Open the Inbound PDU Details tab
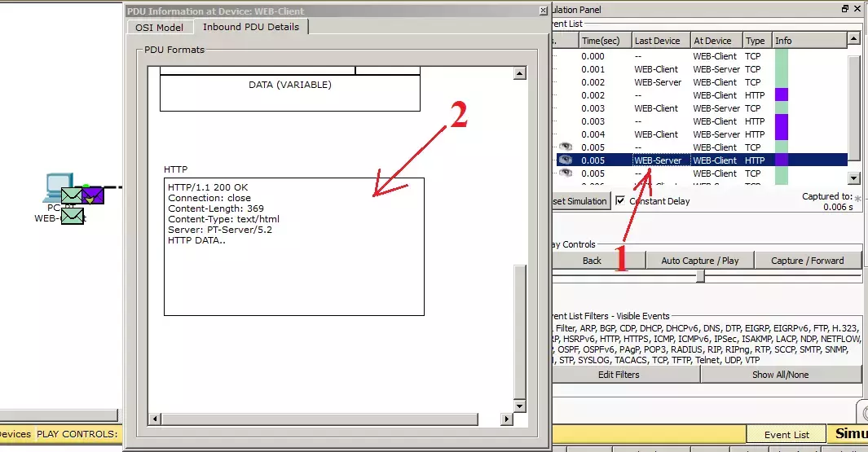This screenshot has width=868, height=452. [x=251, y=27]
